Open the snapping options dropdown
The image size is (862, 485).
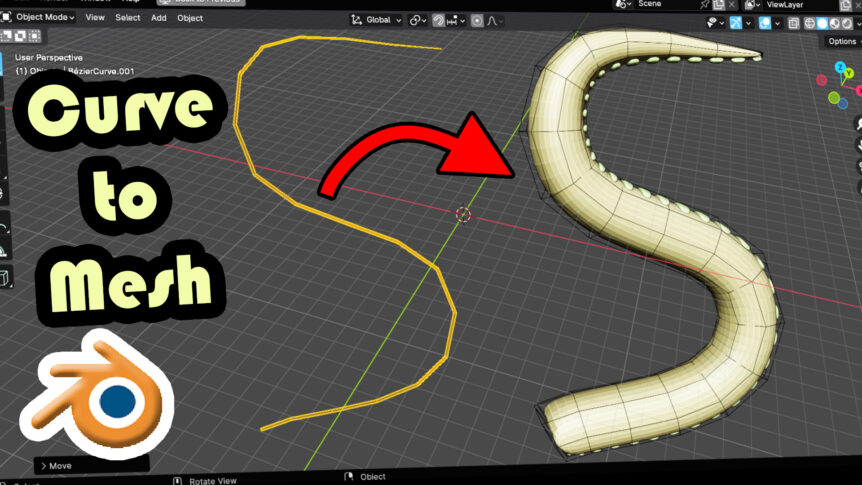456,21
